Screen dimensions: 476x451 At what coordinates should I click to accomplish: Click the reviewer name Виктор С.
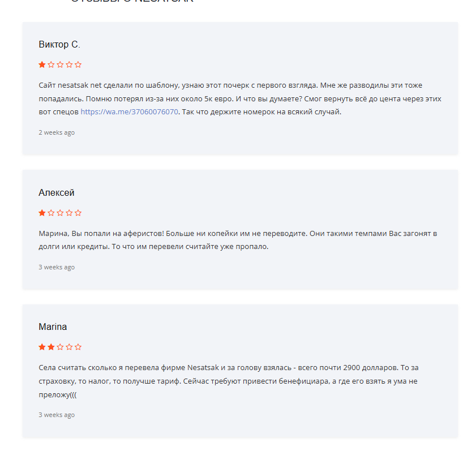click(x=59, y=44)
